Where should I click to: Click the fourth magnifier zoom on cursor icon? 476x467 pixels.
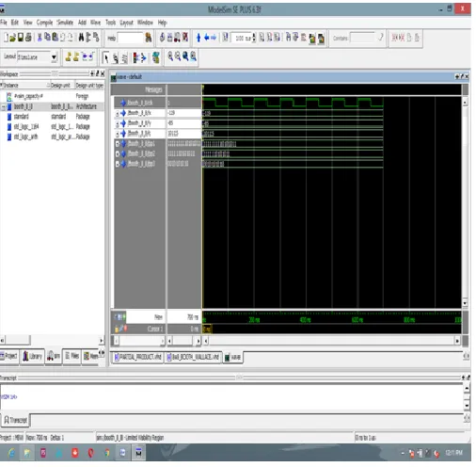click(x=193, y=56)
